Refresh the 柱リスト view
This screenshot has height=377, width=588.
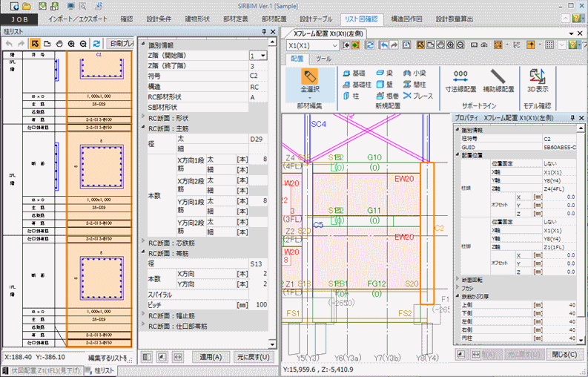(x=95, y=45)
